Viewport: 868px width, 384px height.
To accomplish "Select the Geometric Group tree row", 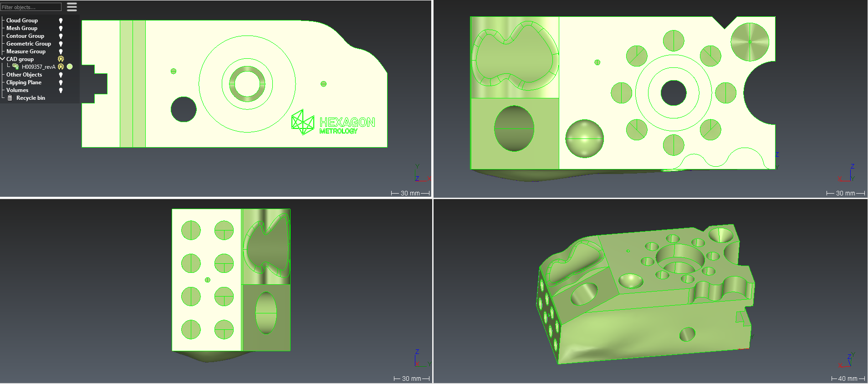I will click(x=29, y=44).
